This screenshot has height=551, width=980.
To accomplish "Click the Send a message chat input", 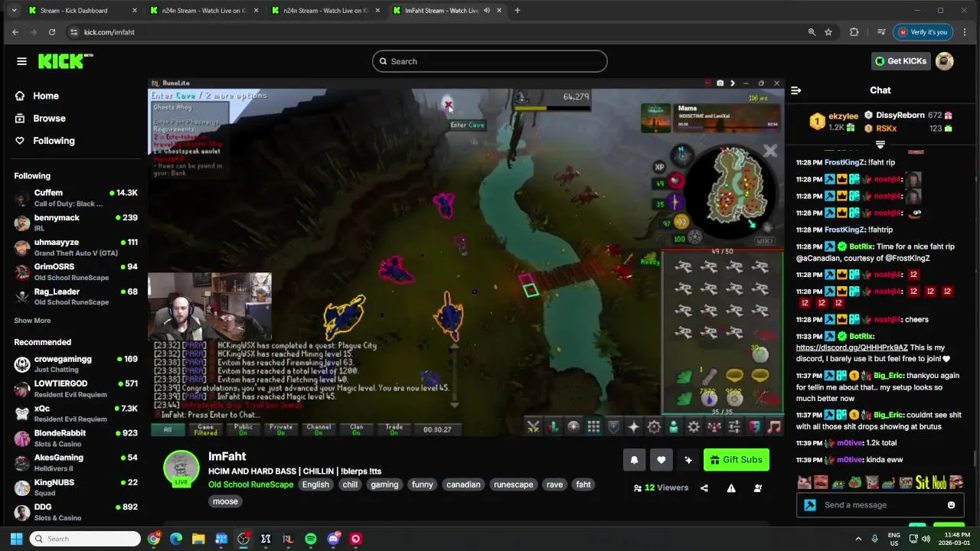I will click(880, 505).
